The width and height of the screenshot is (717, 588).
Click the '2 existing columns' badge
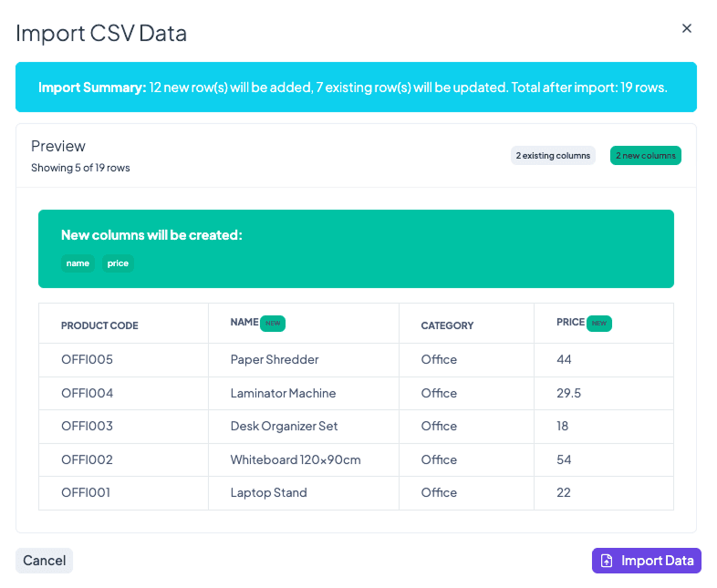(553, 156)
